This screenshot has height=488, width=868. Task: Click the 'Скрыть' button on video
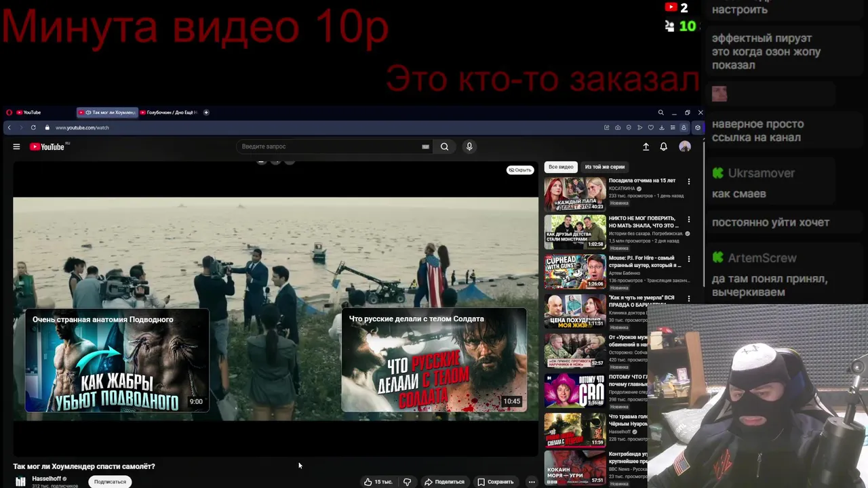point(520,170)
